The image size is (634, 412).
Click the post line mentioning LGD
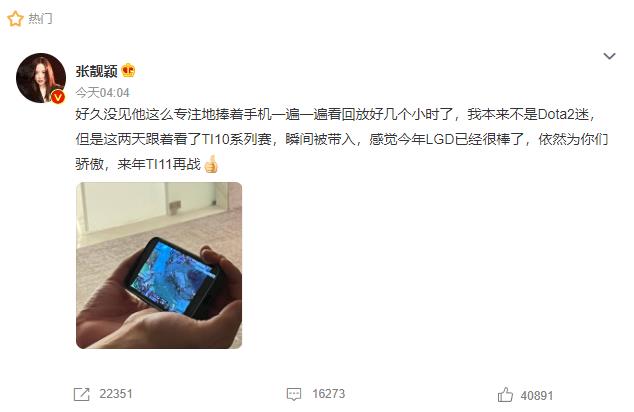pos(342,139)
